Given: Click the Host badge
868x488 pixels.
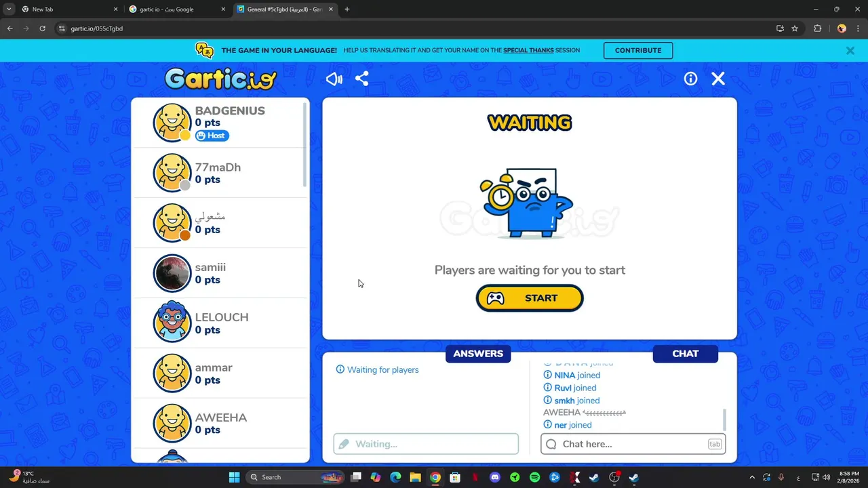Looking at the screenshot, I should (x=212, y=136).
